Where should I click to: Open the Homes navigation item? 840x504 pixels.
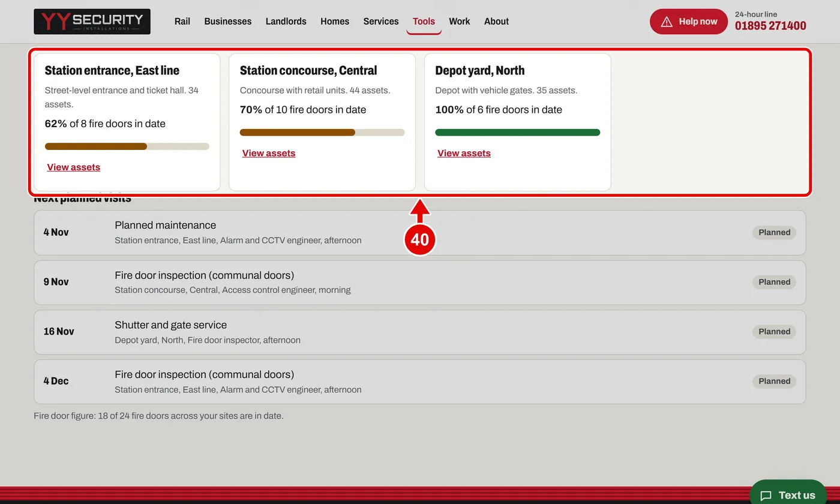pyautogui.click(x=335, y=22)
